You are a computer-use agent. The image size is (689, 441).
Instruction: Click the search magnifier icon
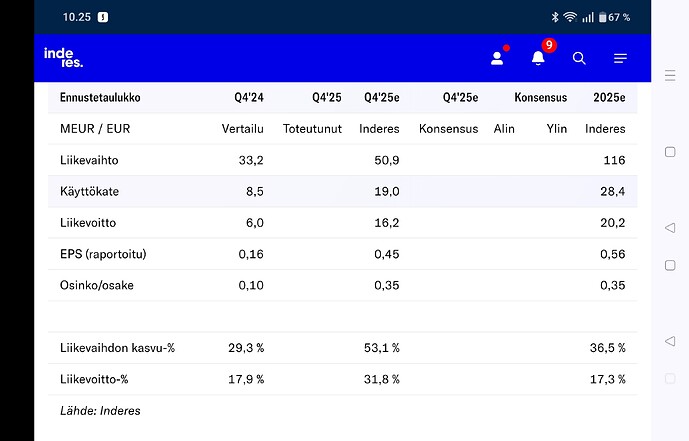(x=579, y=58)
